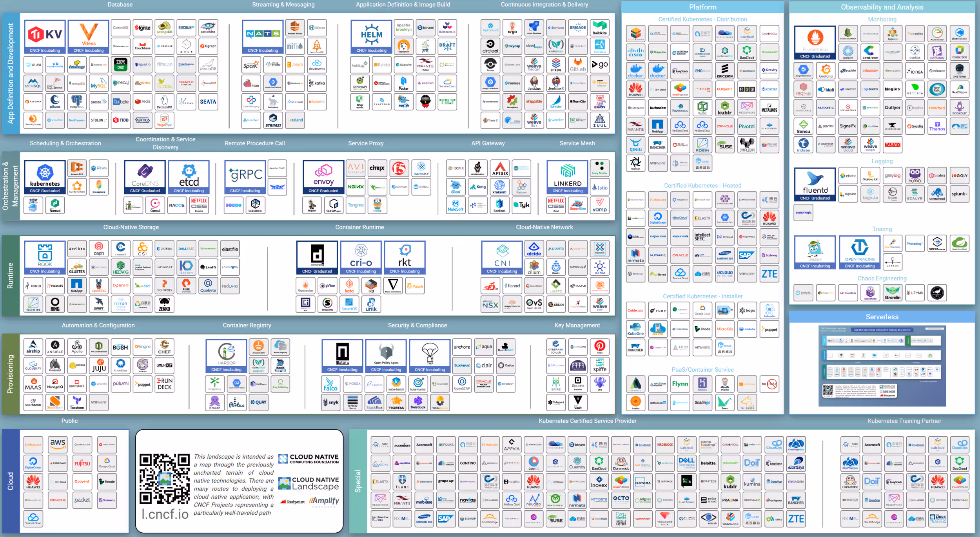Open the Flynn PaaS logo
This screenshot has height=537, width=980.
pos(680,384)
